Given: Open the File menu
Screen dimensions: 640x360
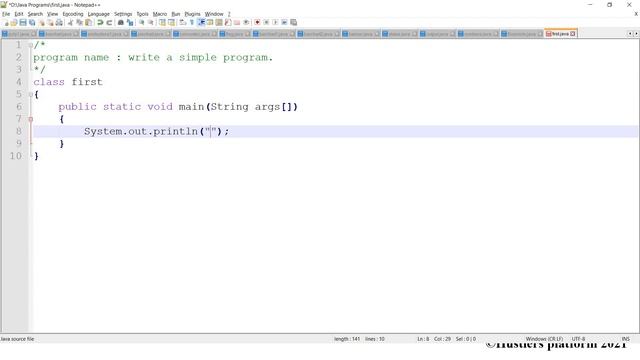Looking at the screenshot, I should (6, 14).
